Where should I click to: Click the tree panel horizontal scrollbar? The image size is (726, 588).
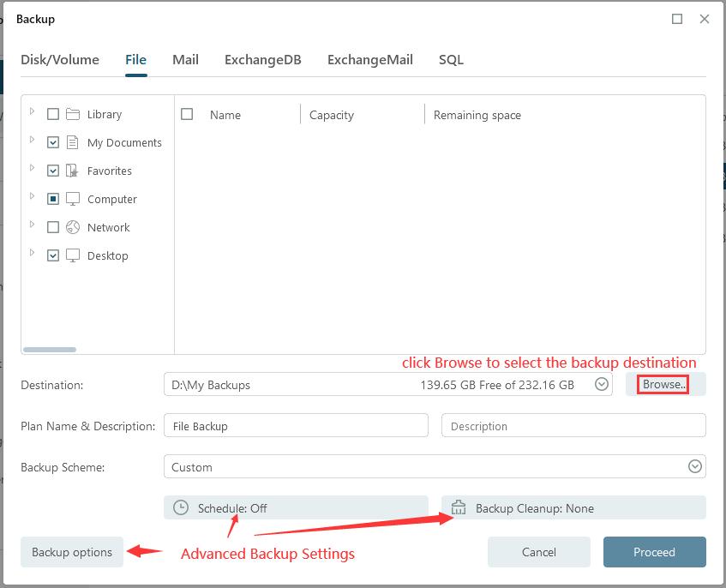coord(50,350)
